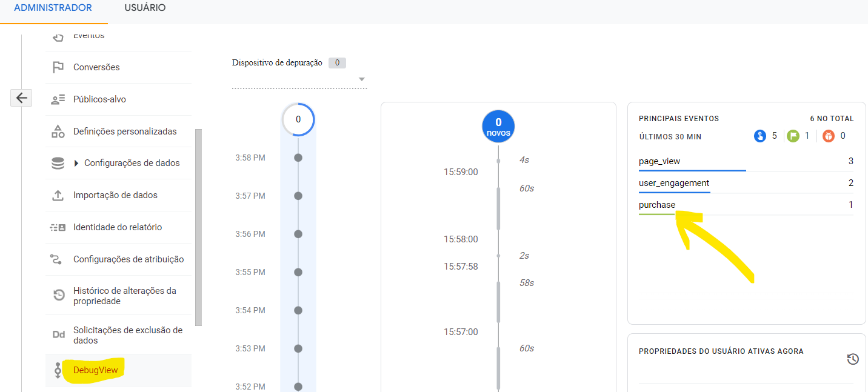Open the Identidade do relatório icon
Screen dimensions: 868x392
pyautogui.click(x=58, y=227)
